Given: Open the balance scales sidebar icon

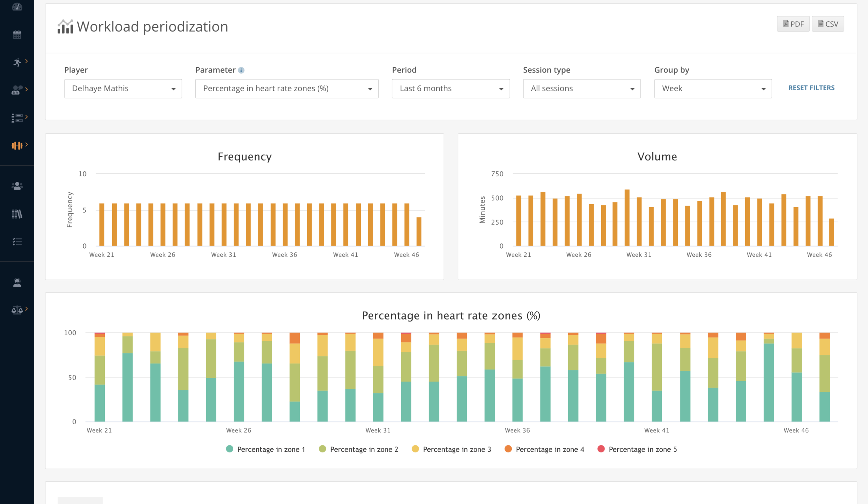Looking at the screenshot, I should click(x=17, y=310).
